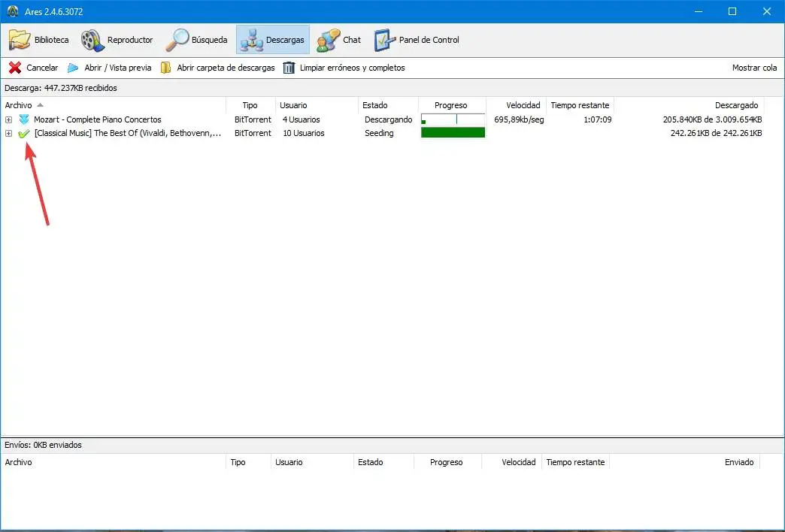Click the 10 Usuarios cell

[x=303, y=133]
